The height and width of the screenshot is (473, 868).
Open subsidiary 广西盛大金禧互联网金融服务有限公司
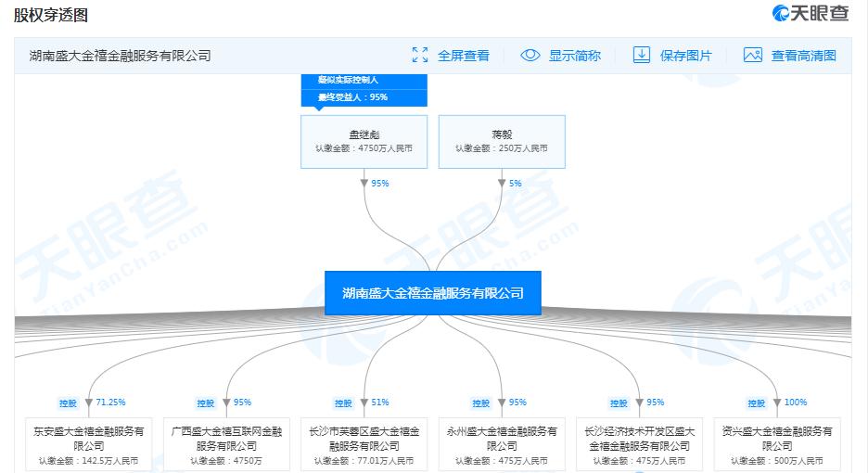tap(226, 445)
